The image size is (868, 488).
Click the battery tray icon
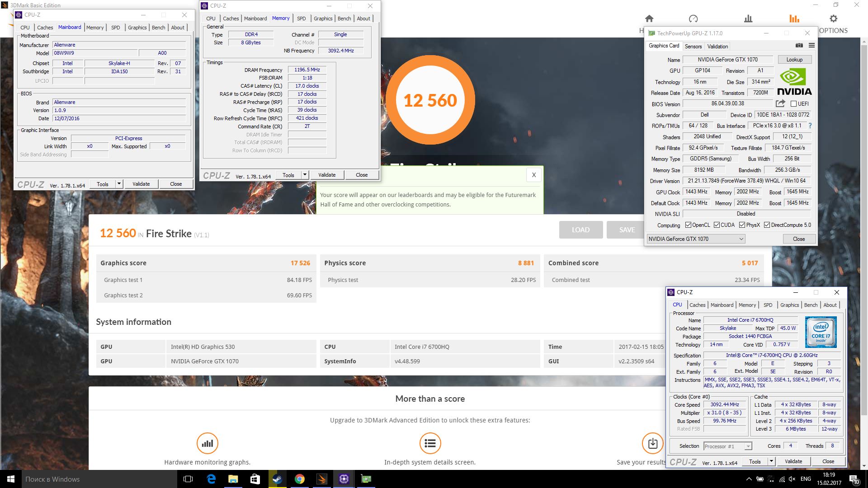tap(760, 479)
